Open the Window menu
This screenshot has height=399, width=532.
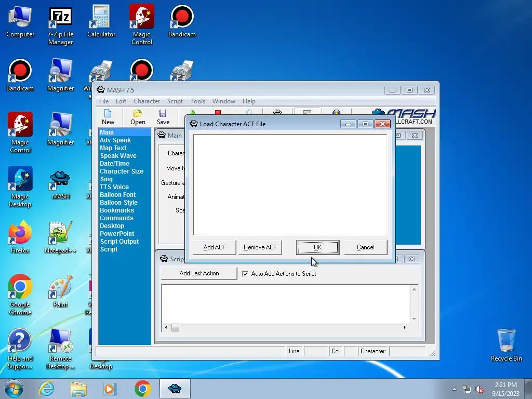(x=223, y=101)
